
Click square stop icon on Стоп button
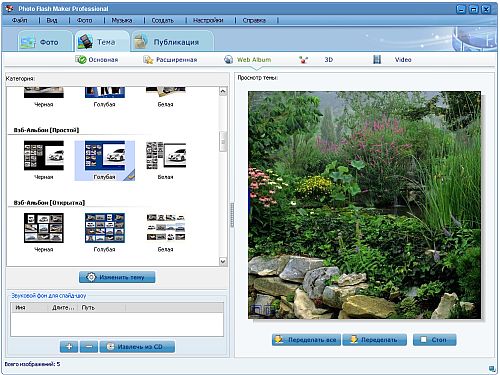424,340
